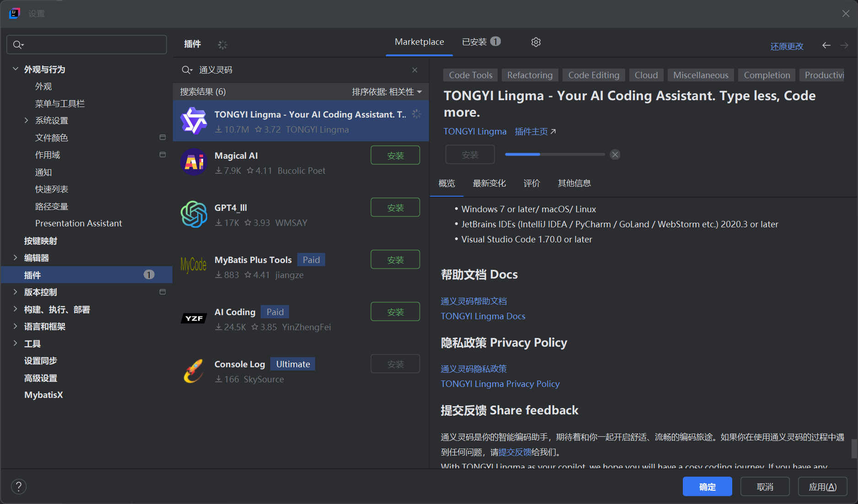Navigate forward with the right arrow
The width and height of the screenshot is (858, 504).
844,45
